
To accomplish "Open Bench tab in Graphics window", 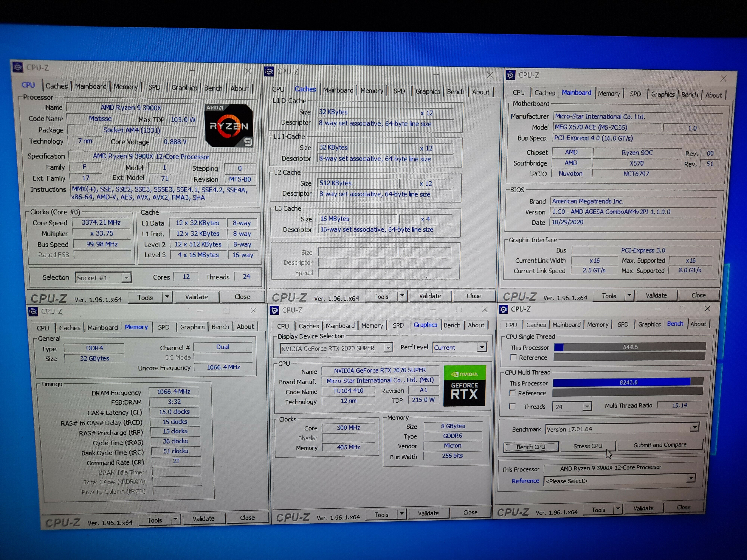I will (452, 325).
